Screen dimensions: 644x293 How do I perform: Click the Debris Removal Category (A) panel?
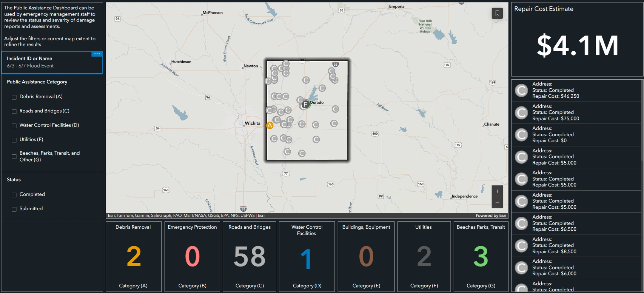tap(133, 256)
